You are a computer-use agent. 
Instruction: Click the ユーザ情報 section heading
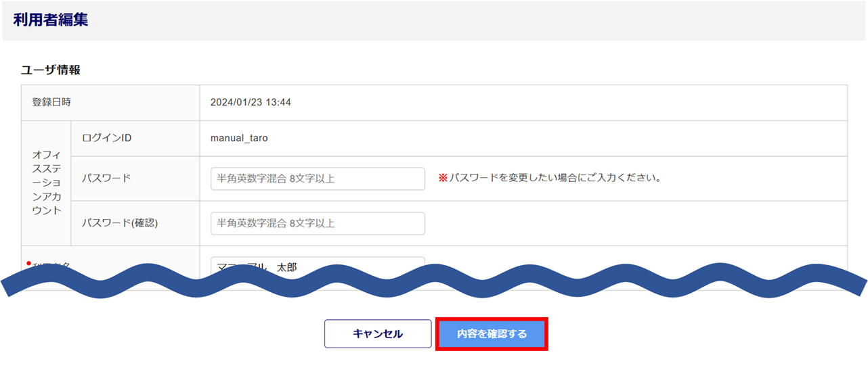(x=51, y=70)
